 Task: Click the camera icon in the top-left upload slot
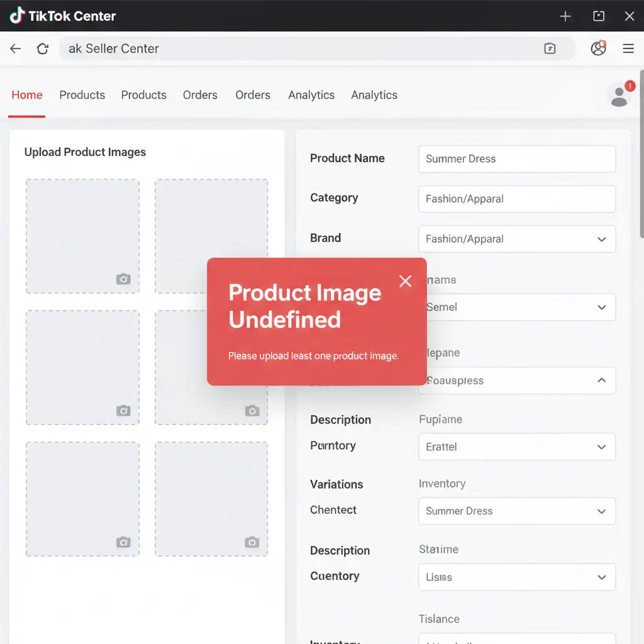click(x=123, y=279)
